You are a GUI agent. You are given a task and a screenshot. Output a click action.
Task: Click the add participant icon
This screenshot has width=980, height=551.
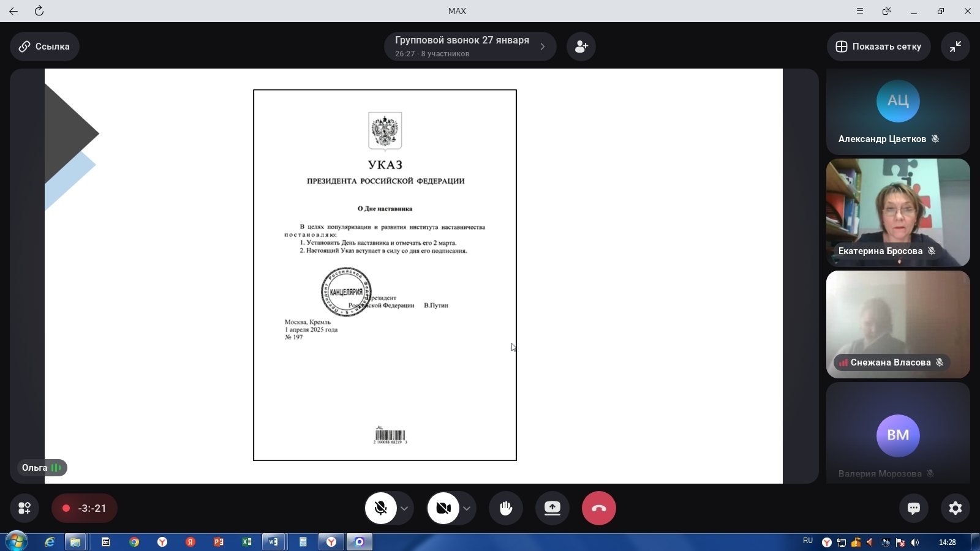pos(581,47)
